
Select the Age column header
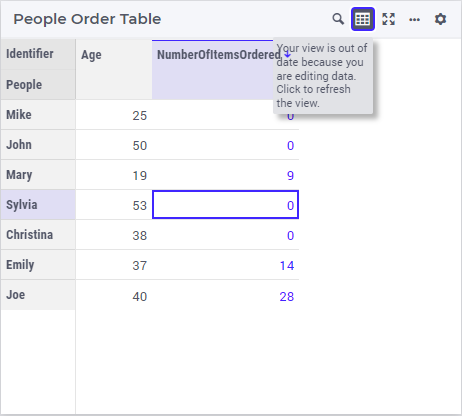tap(114, 69)
